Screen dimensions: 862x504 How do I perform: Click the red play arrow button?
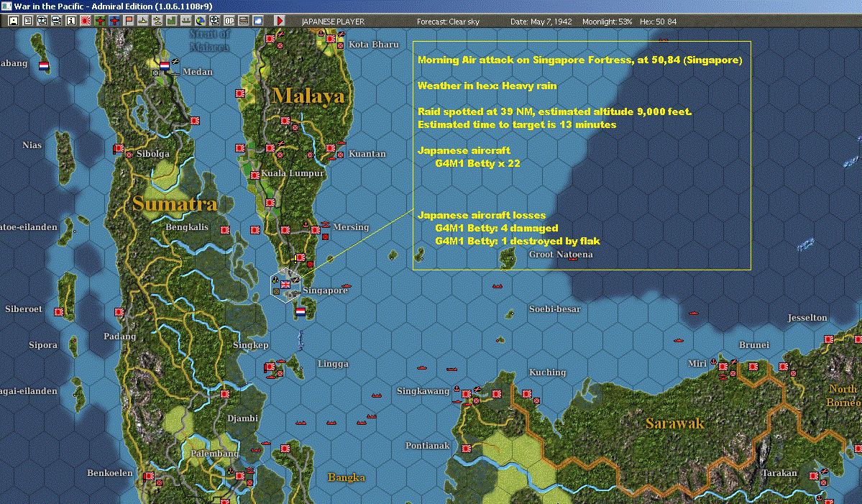pos(279,21)
